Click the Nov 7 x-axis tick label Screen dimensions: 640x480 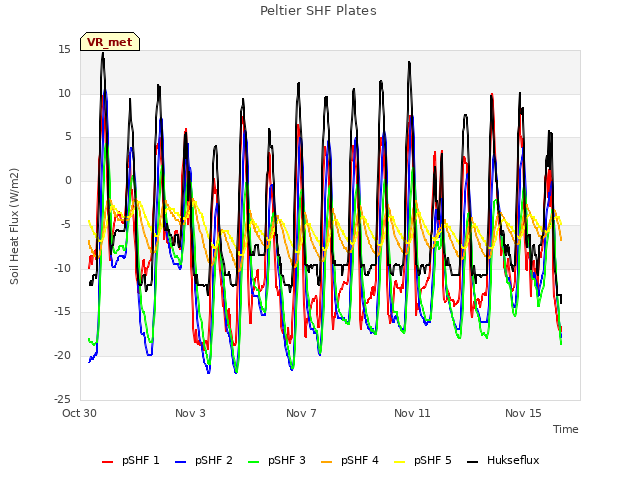[301, 413]
